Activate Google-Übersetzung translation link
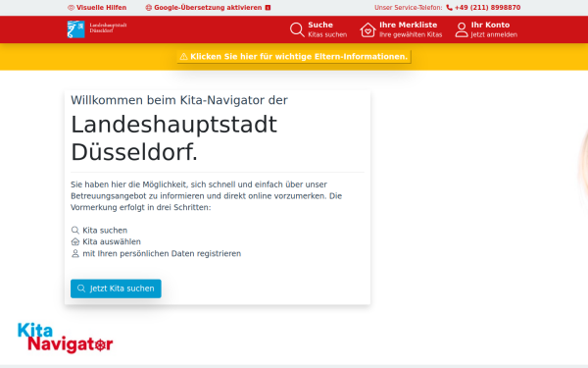The image size is (588, 368). [208, 8]
